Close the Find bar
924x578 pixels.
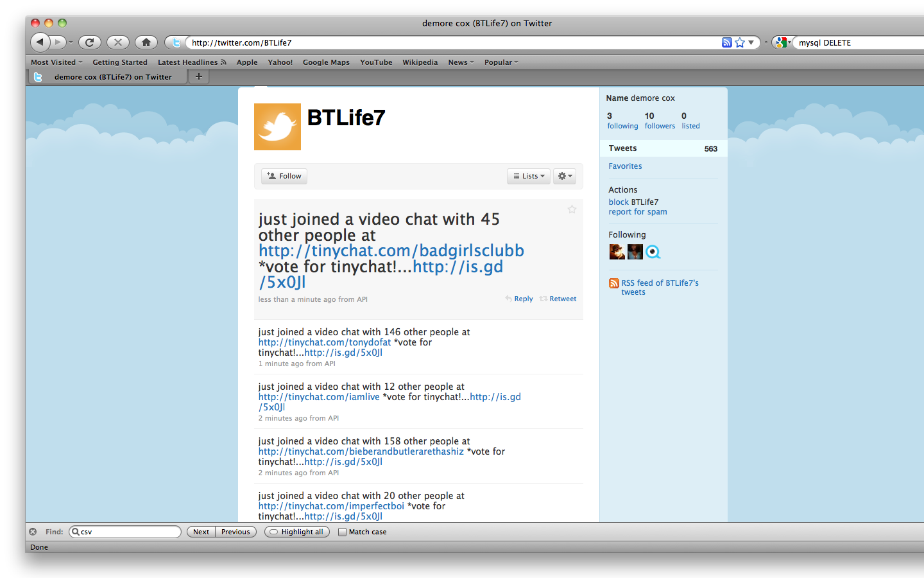click(32, 531)
